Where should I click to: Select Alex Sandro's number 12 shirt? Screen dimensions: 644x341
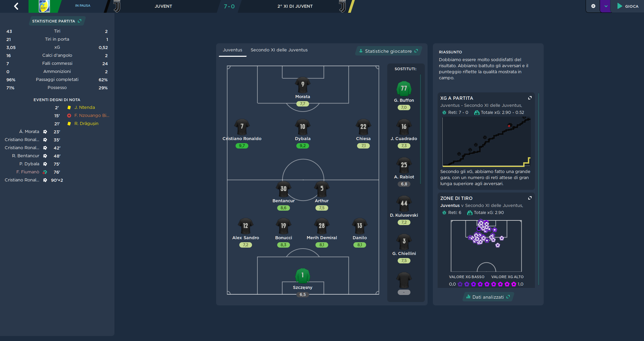(x=246, y=226)
